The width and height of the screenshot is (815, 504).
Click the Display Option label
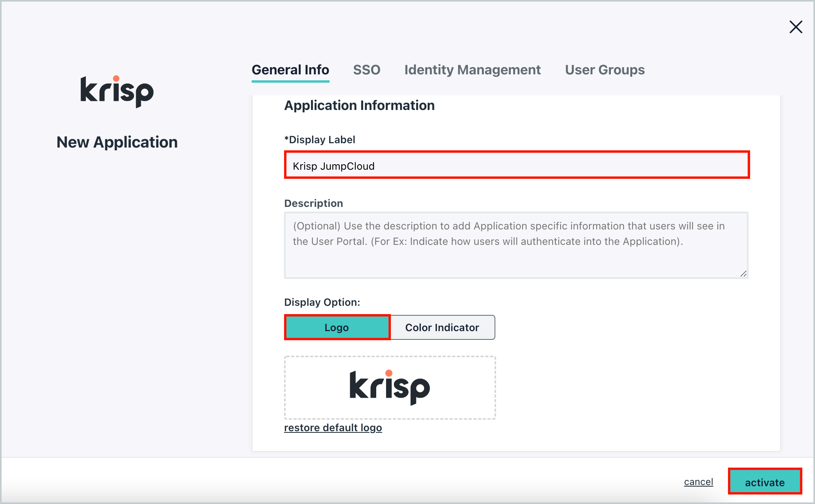322,302
